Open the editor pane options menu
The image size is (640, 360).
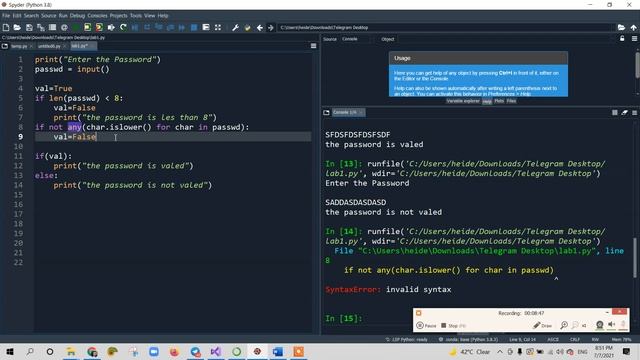click(313, 46)
